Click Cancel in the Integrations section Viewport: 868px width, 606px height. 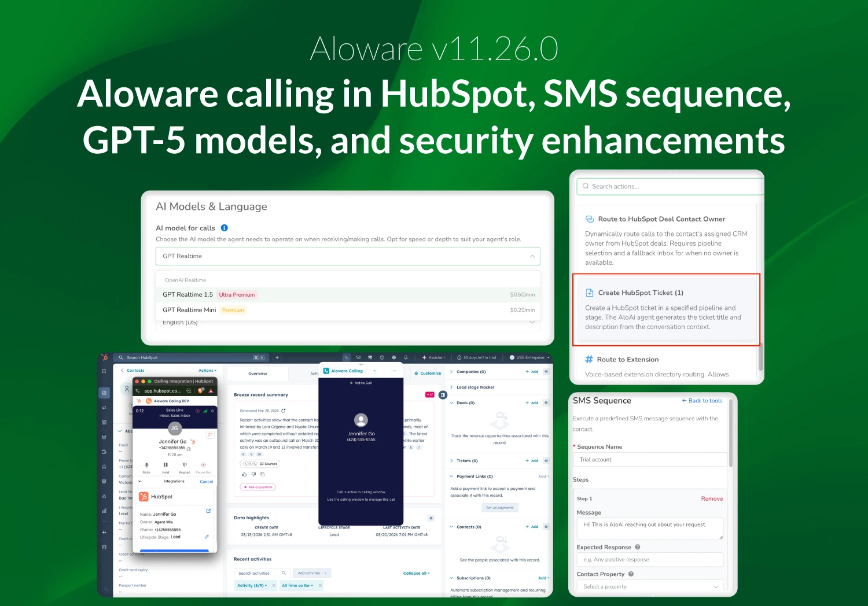coord(206,482)
